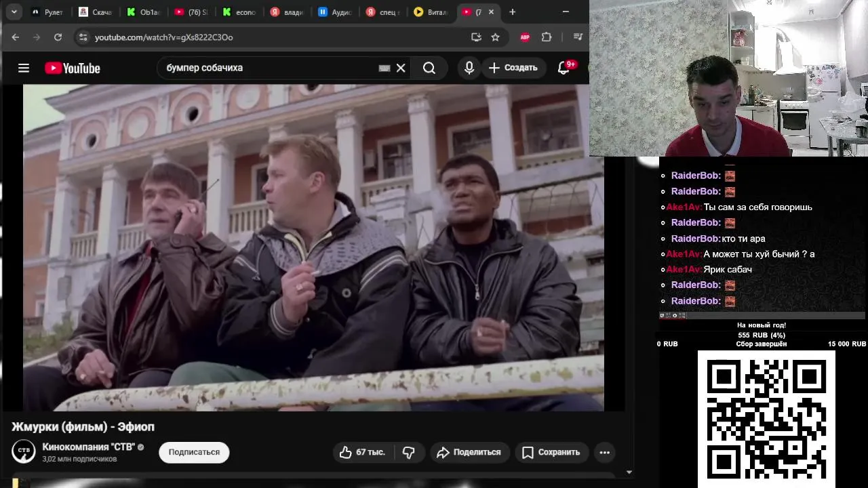Switch to the Витал tab
This screenshot has width=868, height=488.
tap(431, 12)
